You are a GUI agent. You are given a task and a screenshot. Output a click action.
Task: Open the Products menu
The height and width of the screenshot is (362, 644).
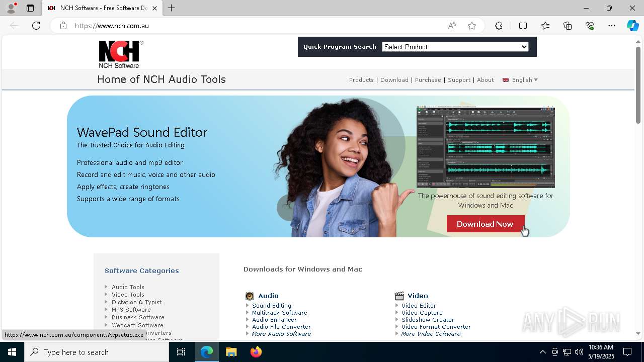coord(361,80)
